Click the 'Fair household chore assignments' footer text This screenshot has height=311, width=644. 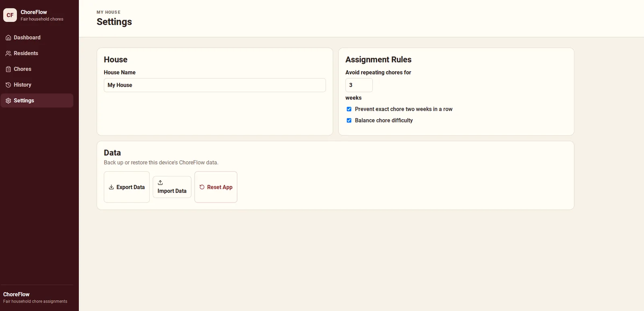pos(35,301)
